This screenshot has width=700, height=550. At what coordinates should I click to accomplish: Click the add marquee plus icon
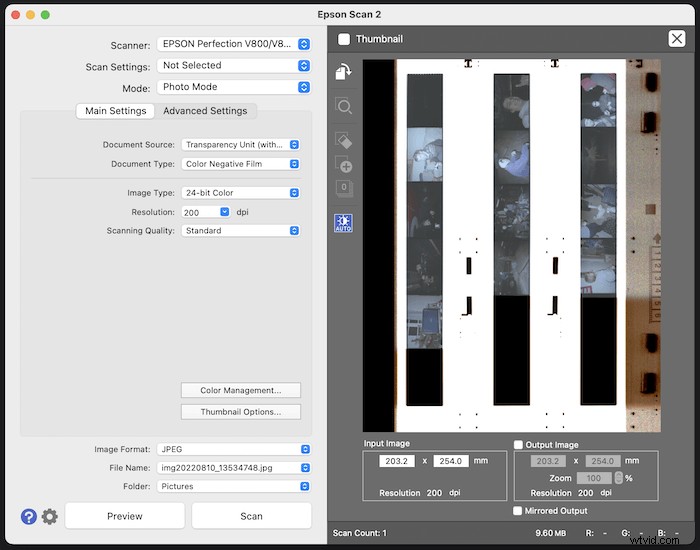344,166
